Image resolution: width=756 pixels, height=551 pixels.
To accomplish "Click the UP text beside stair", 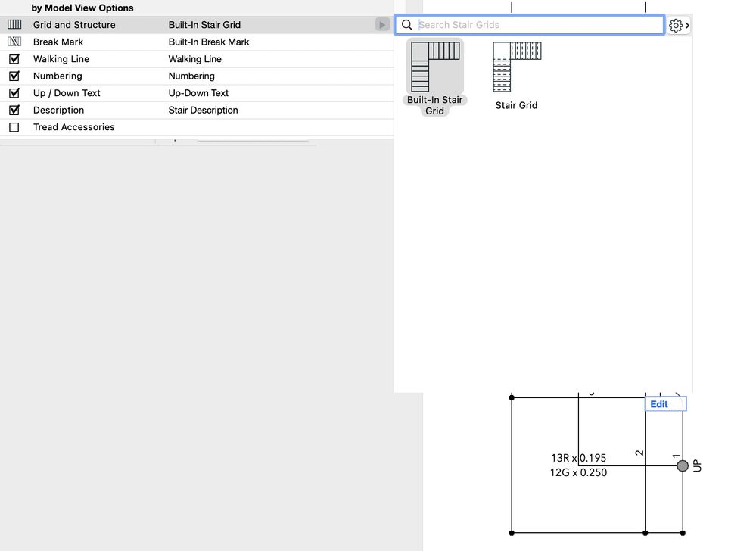I will coord(697,465).
